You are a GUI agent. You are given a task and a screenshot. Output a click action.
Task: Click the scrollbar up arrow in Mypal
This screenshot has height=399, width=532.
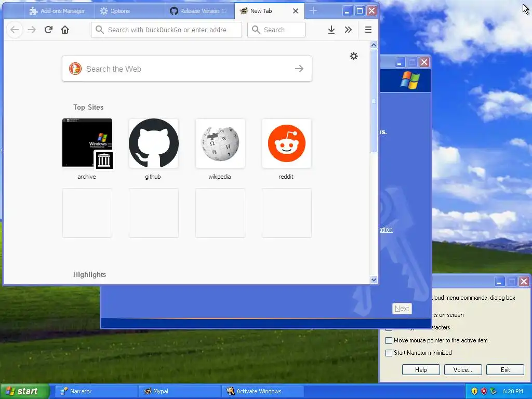pyautogui.click(x=374, y=45)
